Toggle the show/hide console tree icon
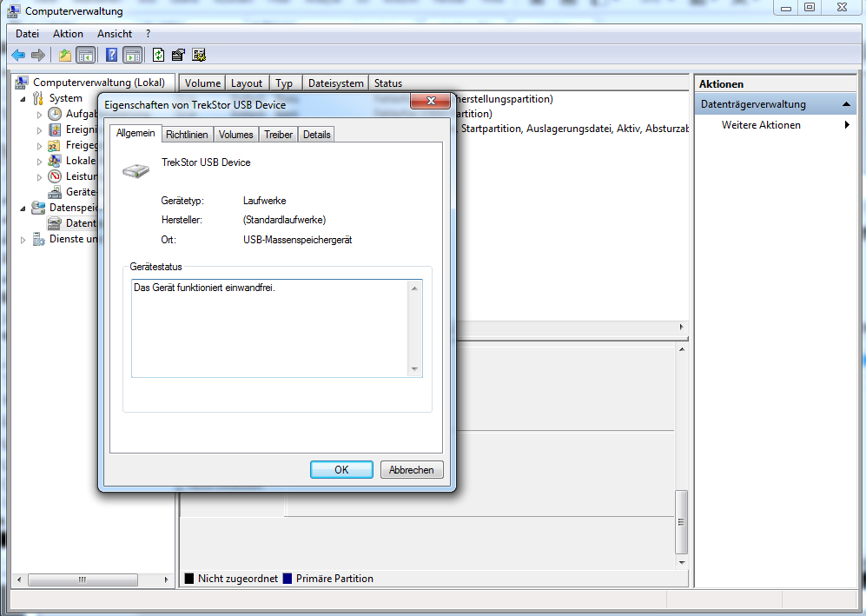This screenshot has height=616, width=866. coord(85,55)
